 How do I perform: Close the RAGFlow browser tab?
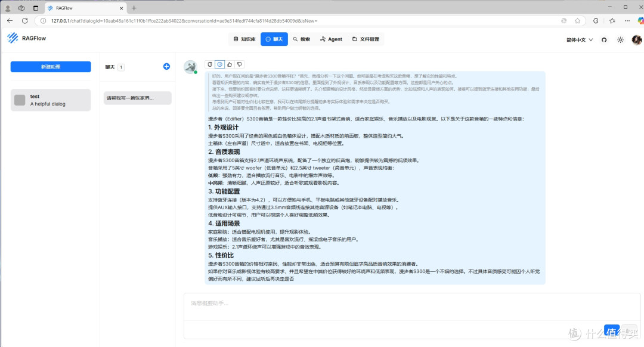[x=121, y=8]
